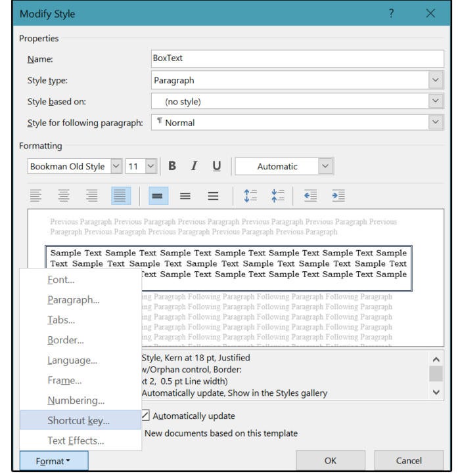Choose Language... from Format menu
The image size is (460, 476).
(x=81, y=360)
